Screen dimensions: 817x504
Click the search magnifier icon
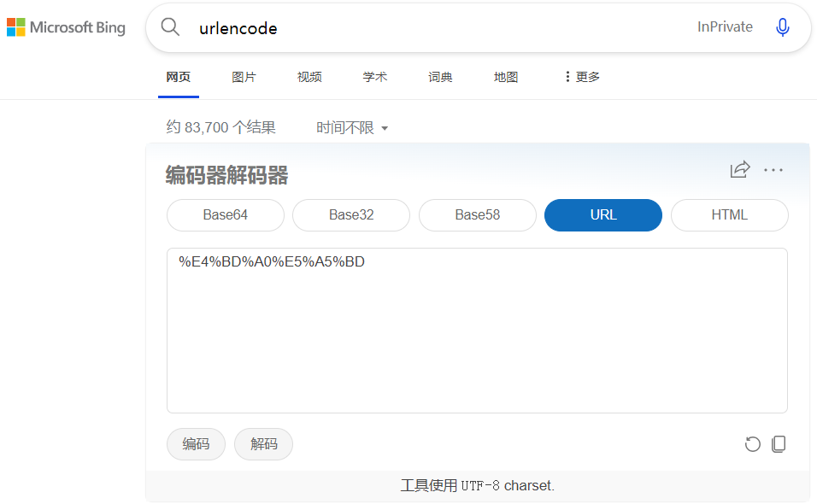pos(169,26)
